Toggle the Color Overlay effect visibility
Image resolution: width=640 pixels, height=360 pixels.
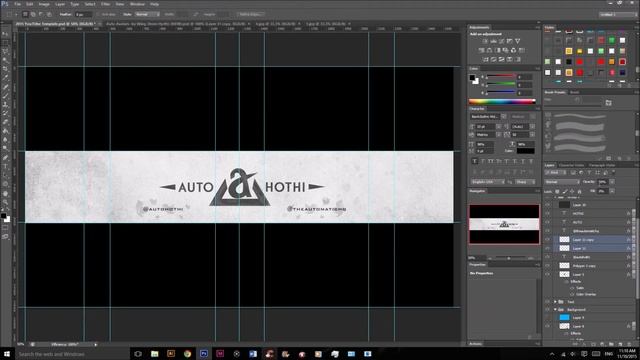[572, 294]
